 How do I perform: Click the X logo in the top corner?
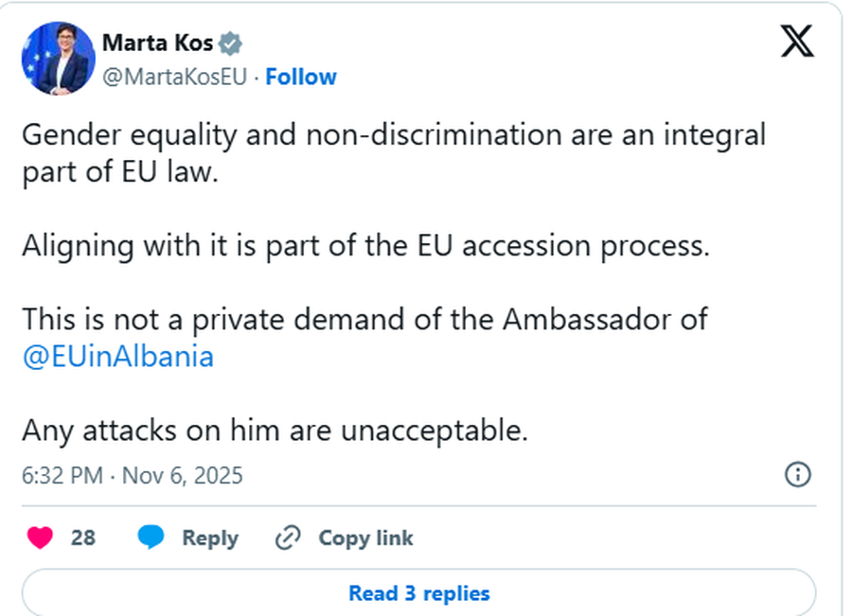tap(797, 42)
